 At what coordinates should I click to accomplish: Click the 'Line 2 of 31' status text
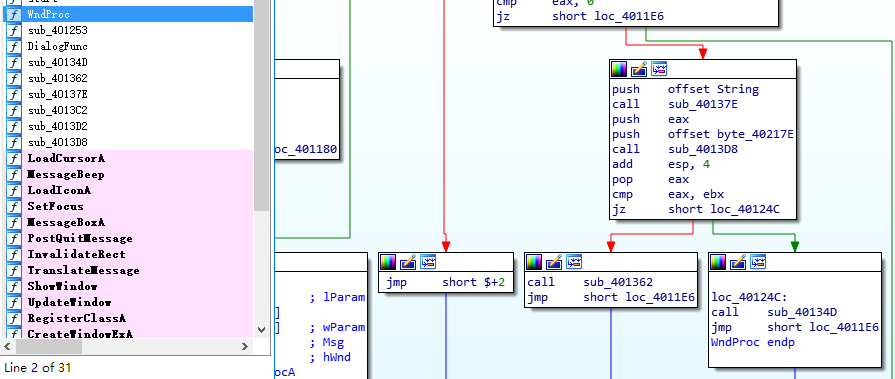coord(38,368)
